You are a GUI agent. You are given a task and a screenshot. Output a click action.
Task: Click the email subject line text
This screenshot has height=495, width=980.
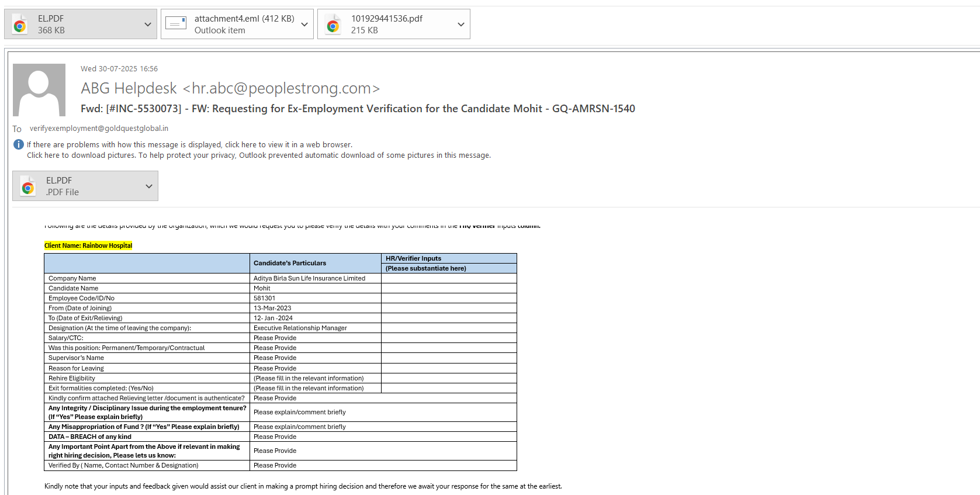[358, 109]
